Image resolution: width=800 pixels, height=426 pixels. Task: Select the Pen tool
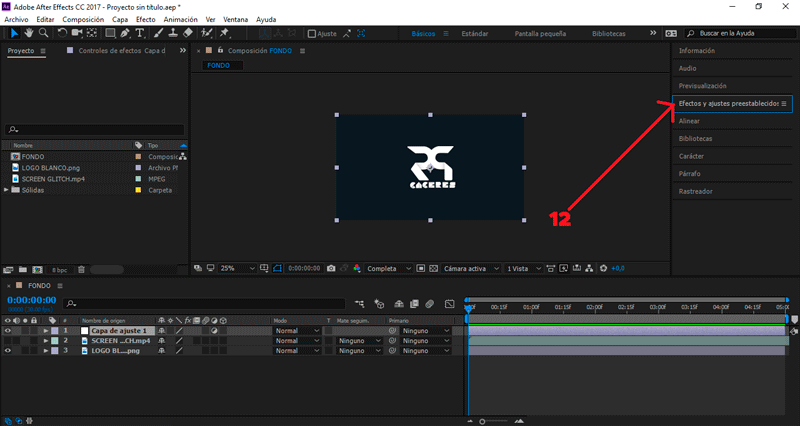tap(125, 33)
